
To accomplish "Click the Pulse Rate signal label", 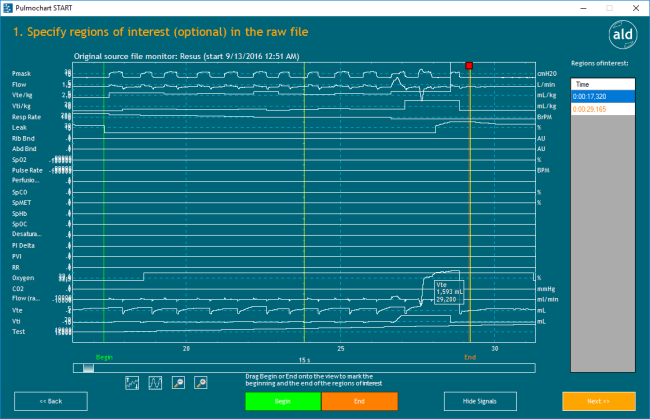I will (26, 170).
